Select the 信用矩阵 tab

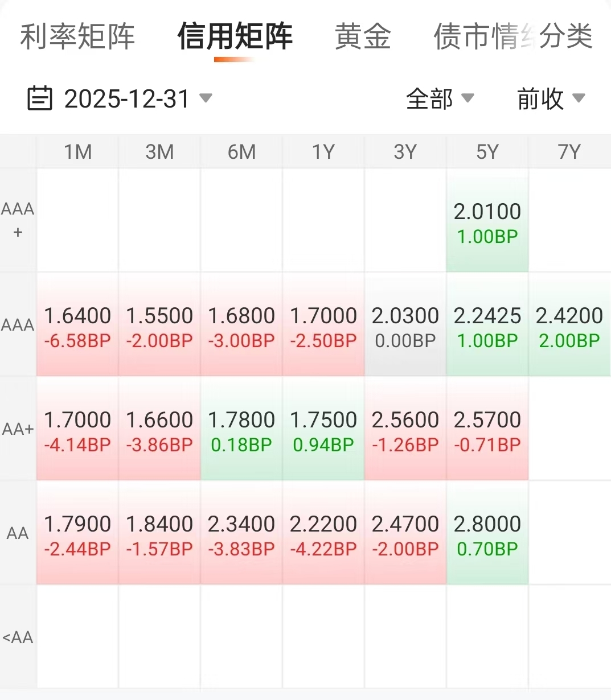235,36
